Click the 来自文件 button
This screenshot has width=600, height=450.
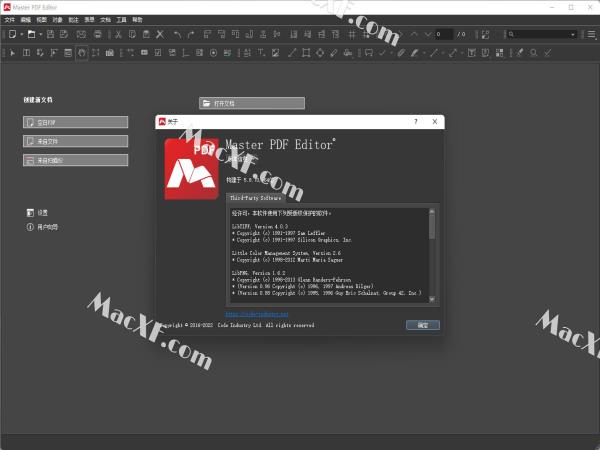point(75,141)
